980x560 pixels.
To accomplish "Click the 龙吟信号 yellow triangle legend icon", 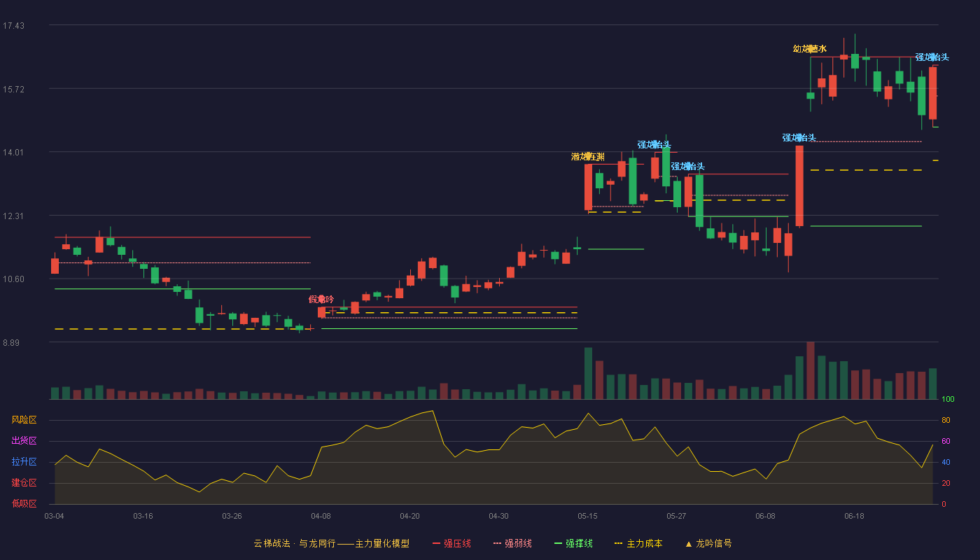I will coord(689,543).
